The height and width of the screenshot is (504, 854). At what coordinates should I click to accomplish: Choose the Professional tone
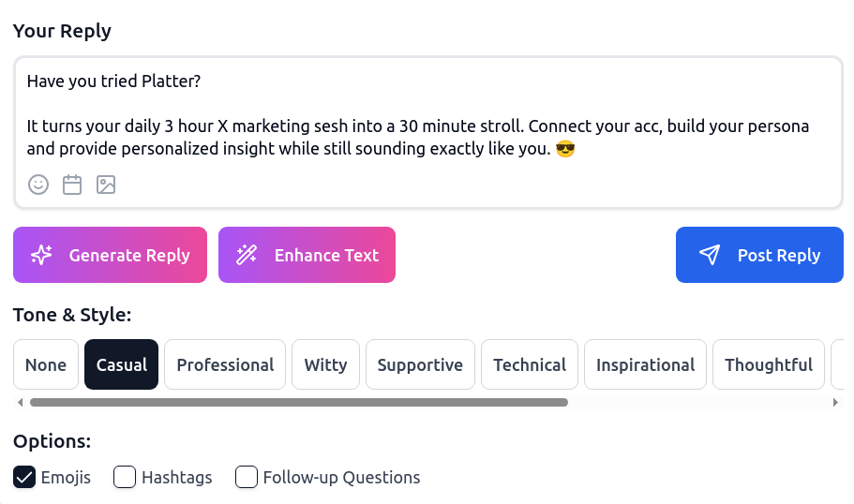(225, 364)
